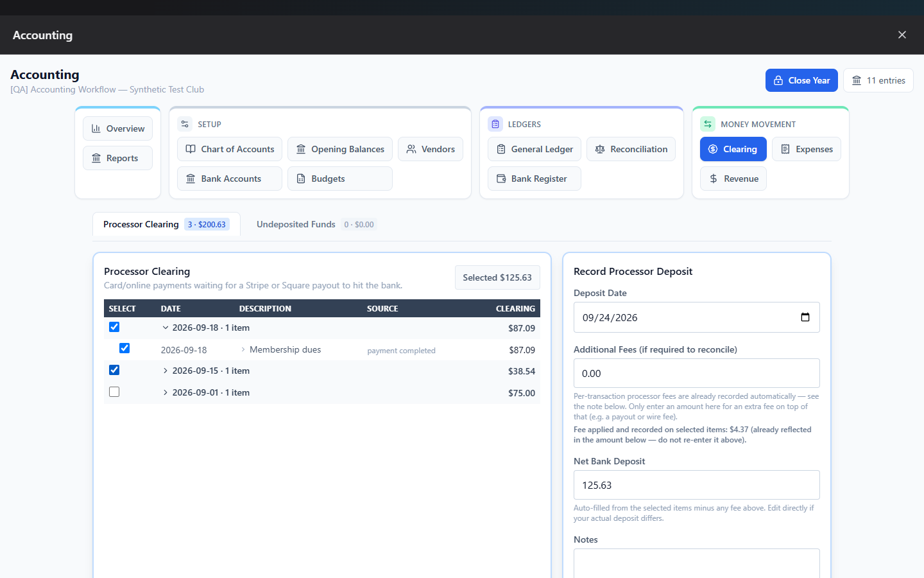924x578 pixels.
Task: Click the clipboard icon beside LEDGERS
Action: coord(495,124)
